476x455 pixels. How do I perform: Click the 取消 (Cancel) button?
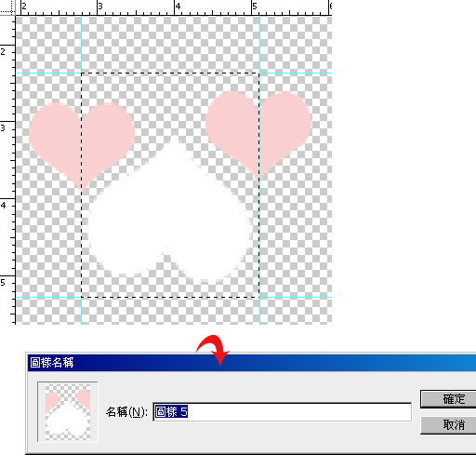tap(449, 424)
